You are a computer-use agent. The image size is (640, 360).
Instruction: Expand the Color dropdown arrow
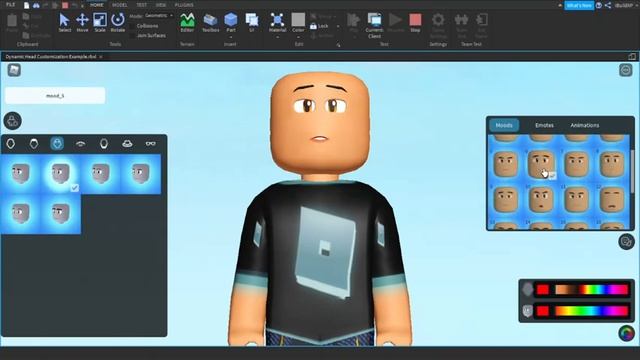(x=298, y=37)
